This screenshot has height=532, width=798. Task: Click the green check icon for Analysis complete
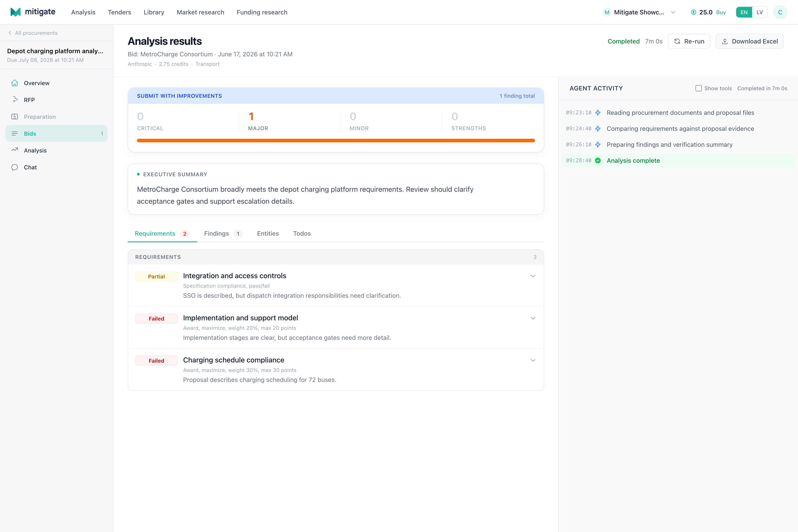(x=598, y=160)
